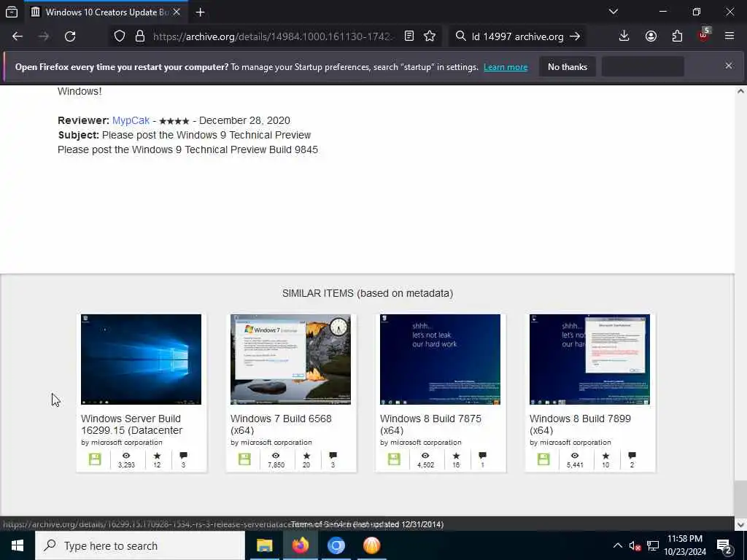Click software icon on Windows 7 6568 card
This screenshot has height=560, width=747.
[244, 459]
